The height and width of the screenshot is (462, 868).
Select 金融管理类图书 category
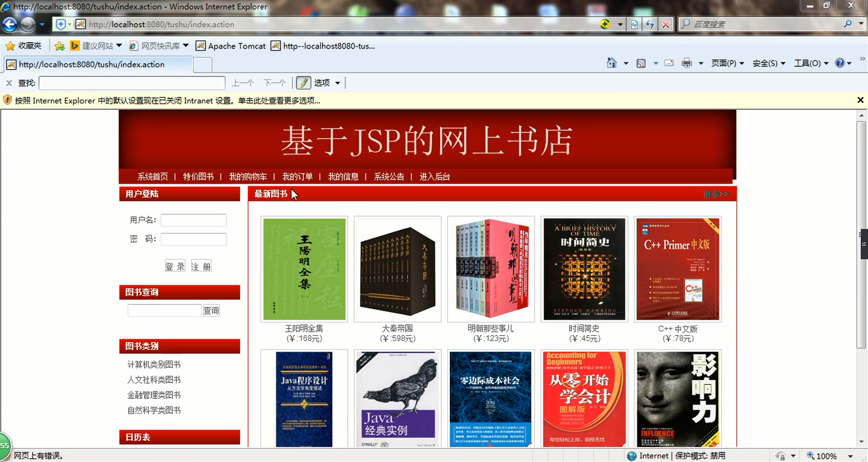pyautogui.click(x=154, y=395)
